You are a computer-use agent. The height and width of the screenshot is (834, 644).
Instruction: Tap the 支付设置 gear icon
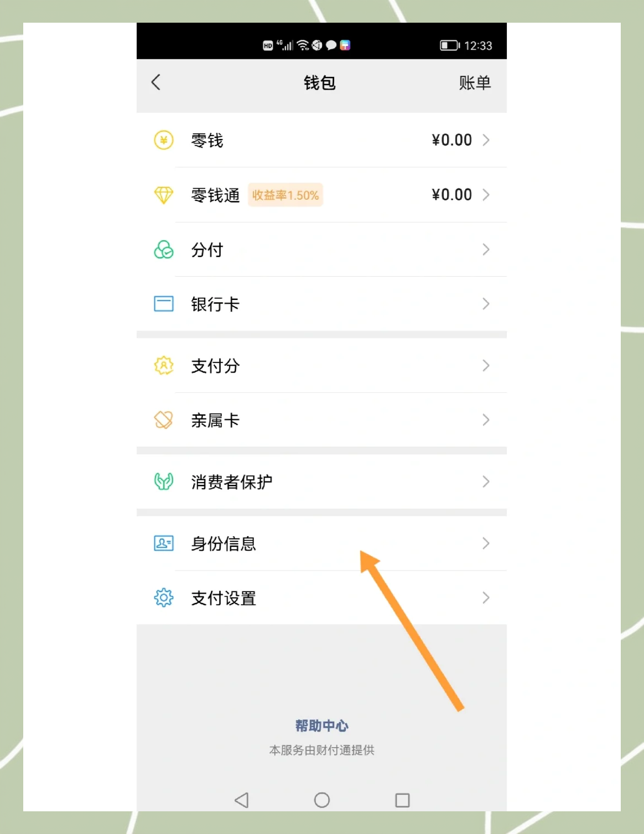(x=164, y=598)
